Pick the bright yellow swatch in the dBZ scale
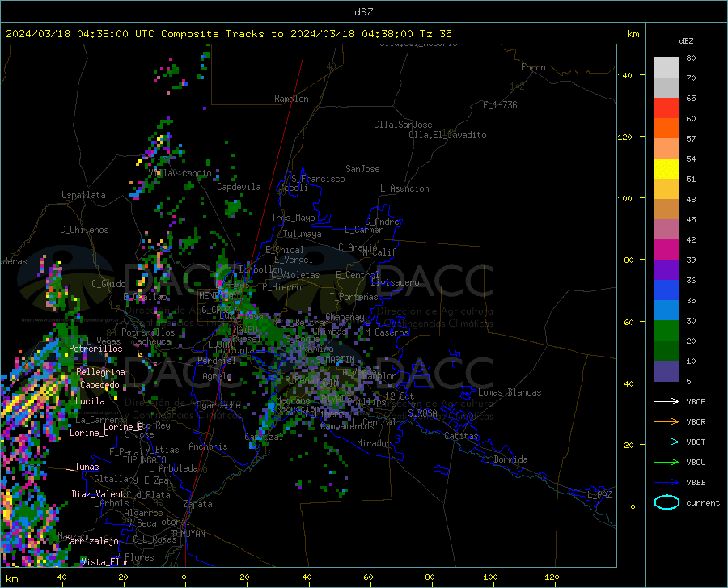This screenshot has height=588, width=728. pyautogui.click(x=667, y=169)
